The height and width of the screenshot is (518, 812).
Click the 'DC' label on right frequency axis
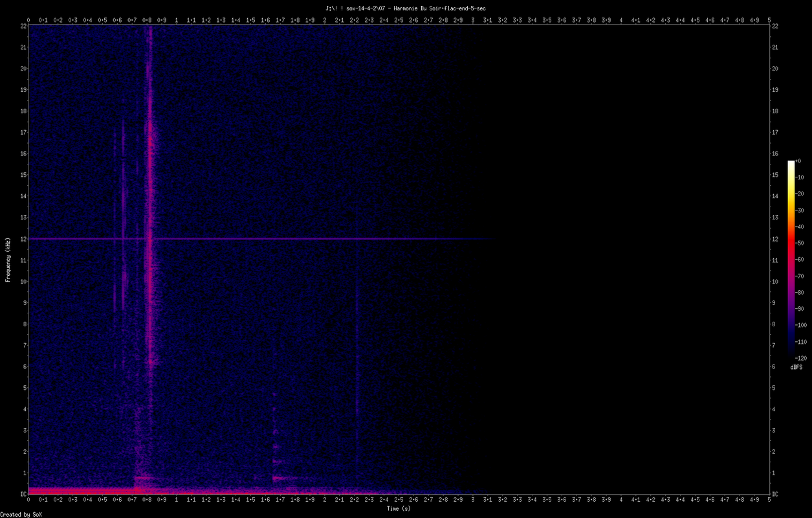pyautogui.click(x=775, y=494)
